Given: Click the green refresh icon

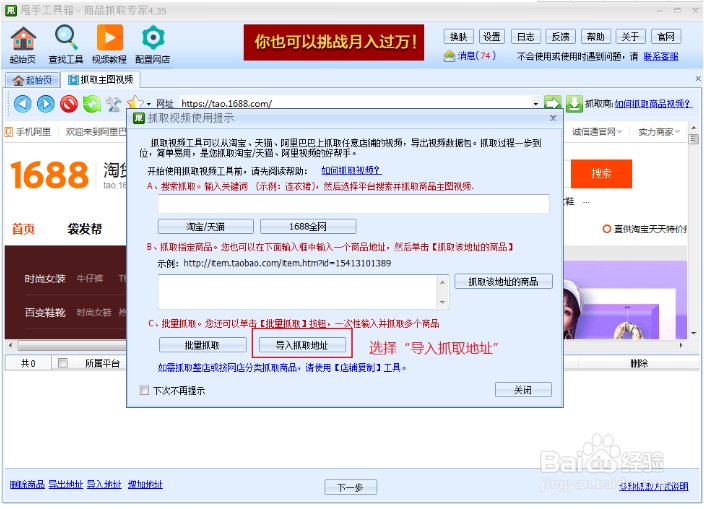Looking at the screenshot, I should click(x=92, y=104).
